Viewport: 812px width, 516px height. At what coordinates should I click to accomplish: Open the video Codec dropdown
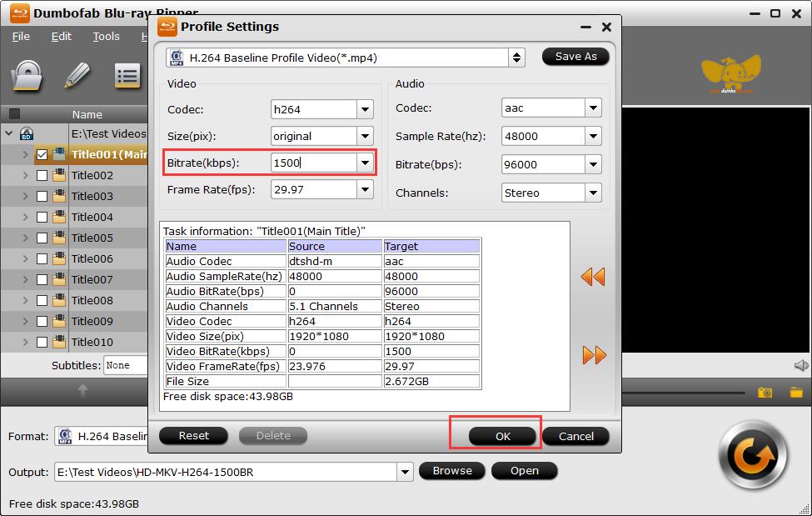click(x=365, y=109)
